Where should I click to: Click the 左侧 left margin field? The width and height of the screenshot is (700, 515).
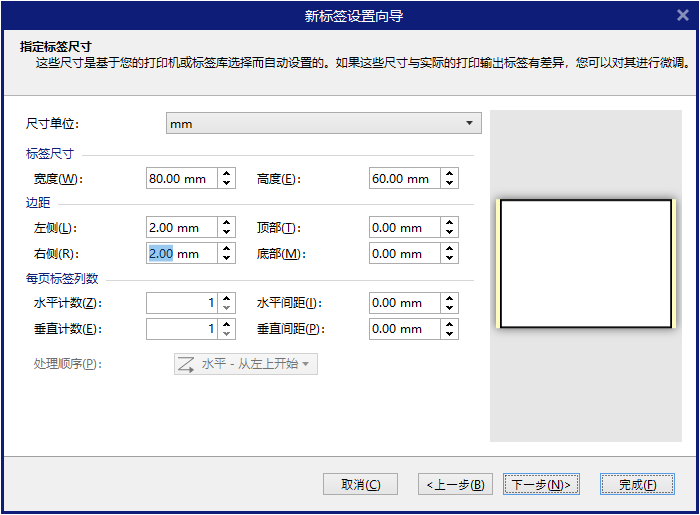click(x=181, y=228)
